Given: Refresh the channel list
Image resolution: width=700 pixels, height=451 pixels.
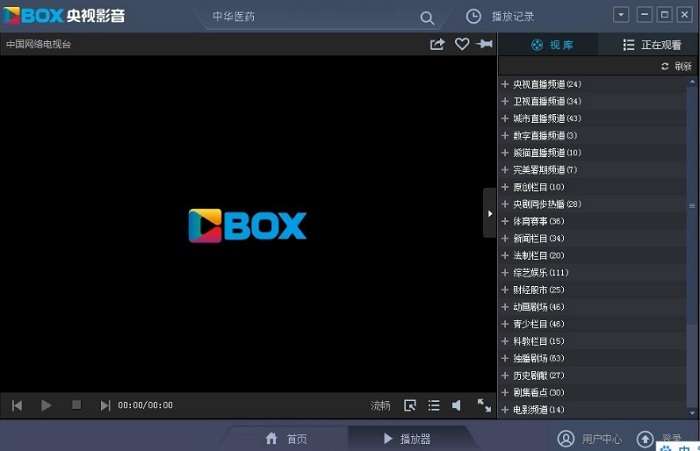Looking at the screenshot, I should [x=676, y=67].
